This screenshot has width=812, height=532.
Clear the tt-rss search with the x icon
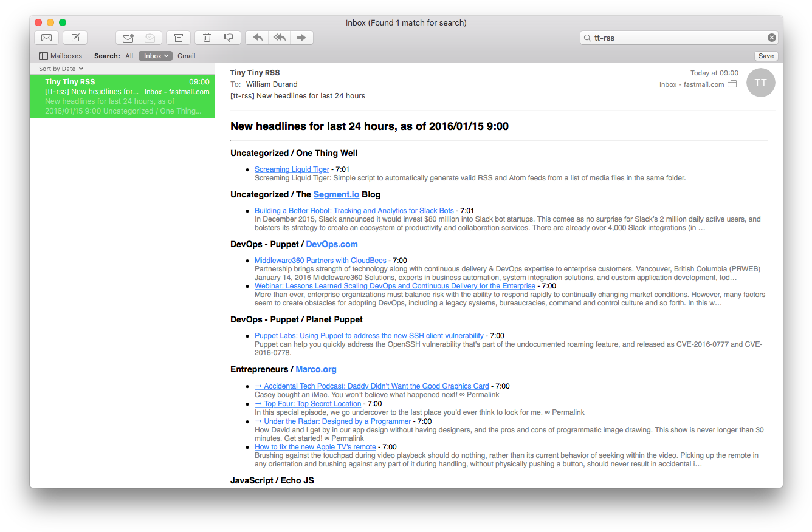[771, 37]
